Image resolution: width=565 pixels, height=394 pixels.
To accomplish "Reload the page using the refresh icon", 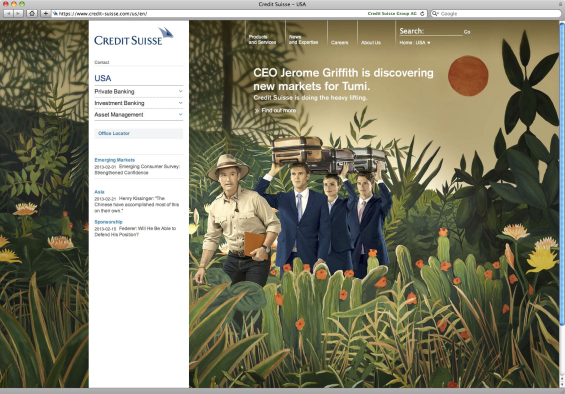I will tap(422, 13).
